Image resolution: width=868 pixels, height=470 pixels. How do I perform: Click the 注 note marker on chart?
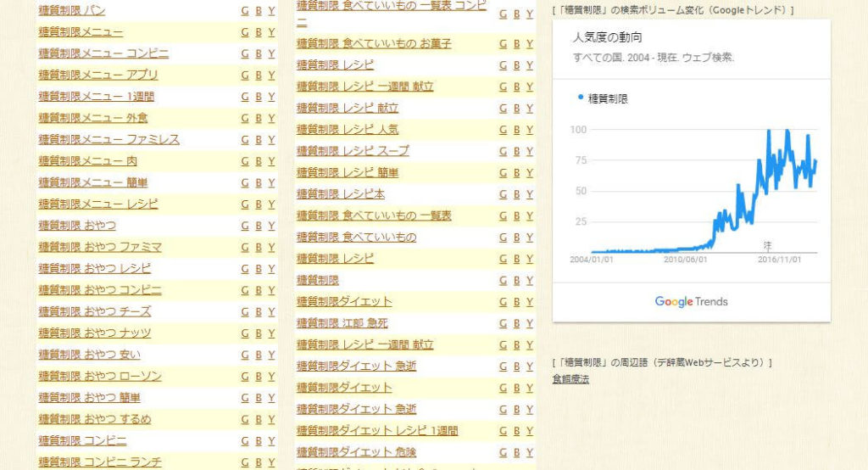[767, 245]
